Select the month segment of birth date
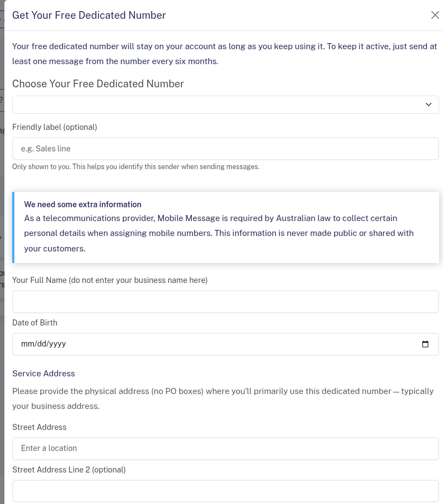Viewport: 443px width, 504px height. point(27,344)
